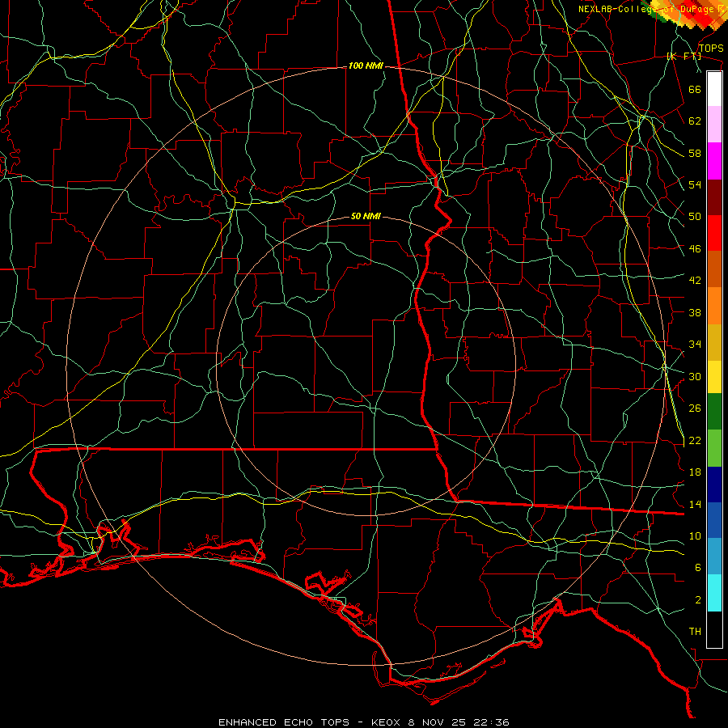Click the ENHANCED ECHO TOPS caption text

(284, 722)
